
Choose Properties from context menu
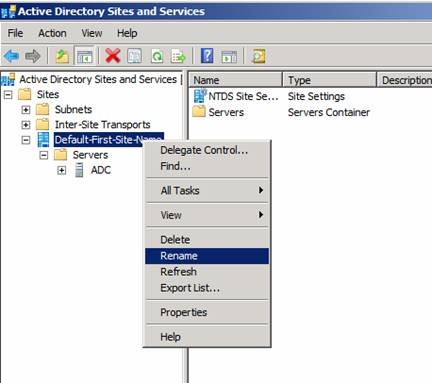coord(207,312)
